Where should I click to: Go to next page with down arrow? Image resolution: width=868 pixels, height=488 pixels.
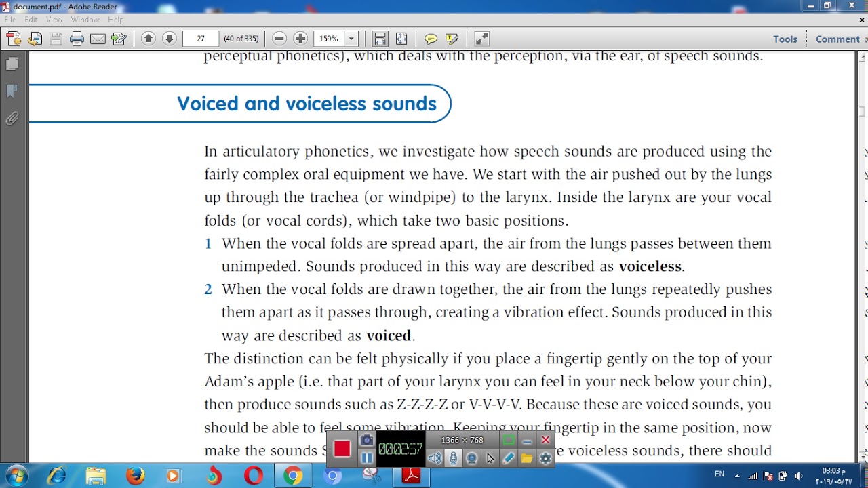pos(170,39)
